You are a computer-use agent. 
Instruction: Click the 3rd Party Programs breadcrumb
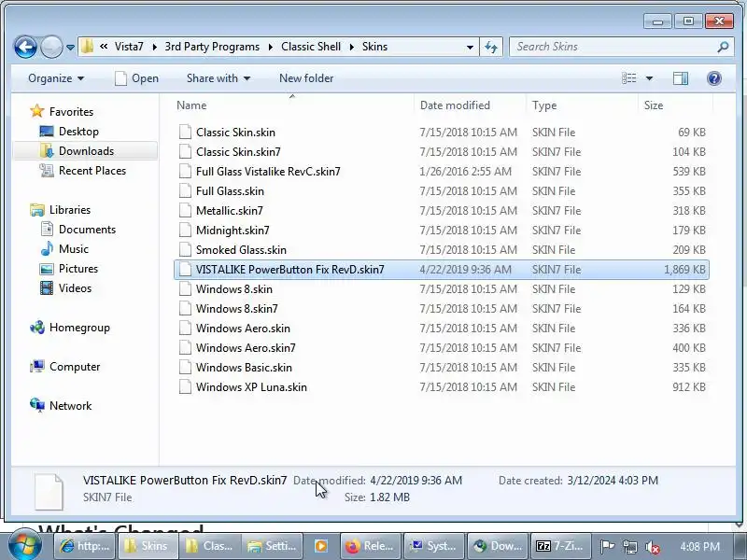212,47
